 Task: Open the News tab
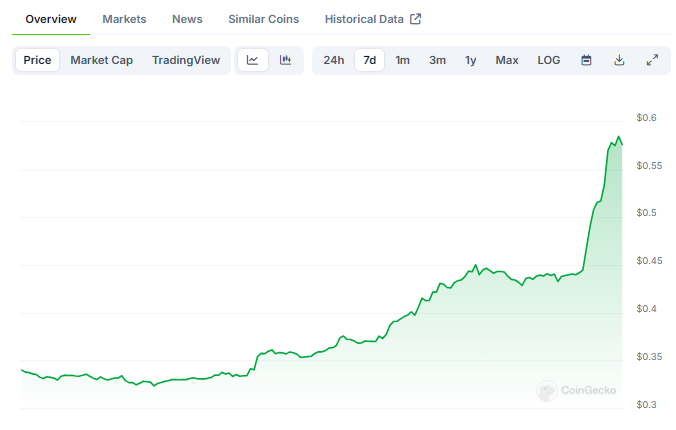pyautogui.click(x=187, y=19)
